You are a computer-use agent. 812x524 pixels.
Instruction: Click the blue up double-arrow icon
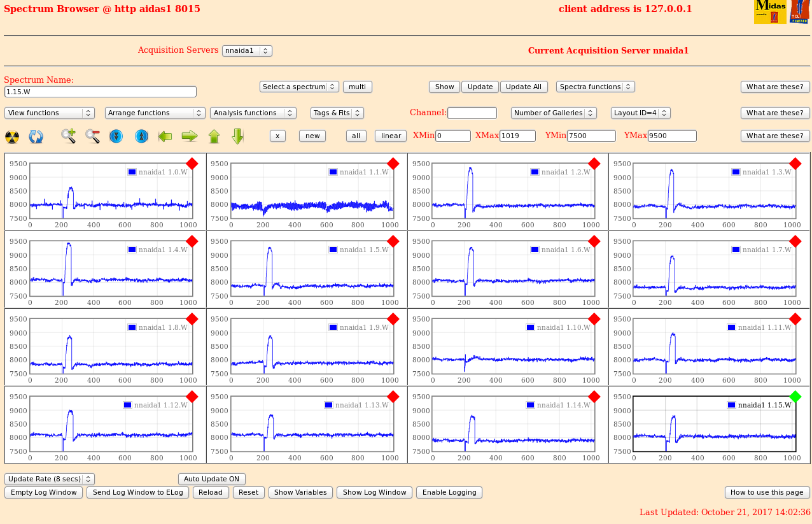[x=141, y=136]
